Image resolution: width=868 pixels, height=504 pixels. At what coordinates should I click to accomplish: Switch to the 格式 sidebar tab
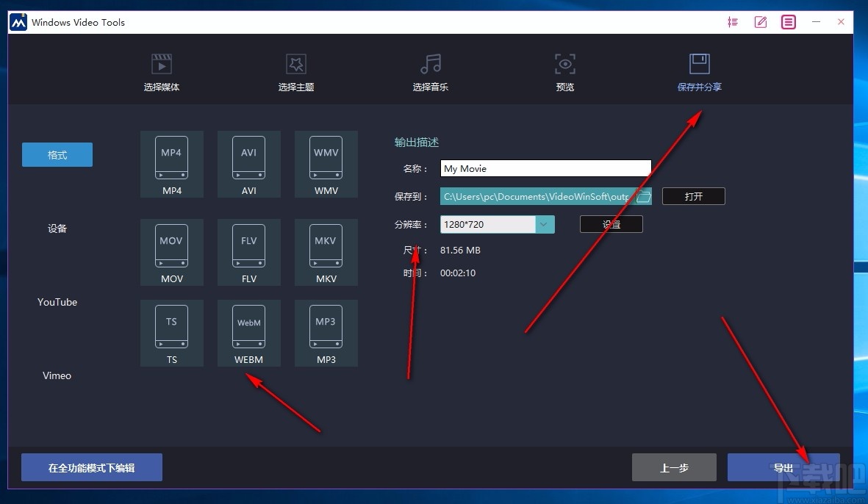click(57, 154)
